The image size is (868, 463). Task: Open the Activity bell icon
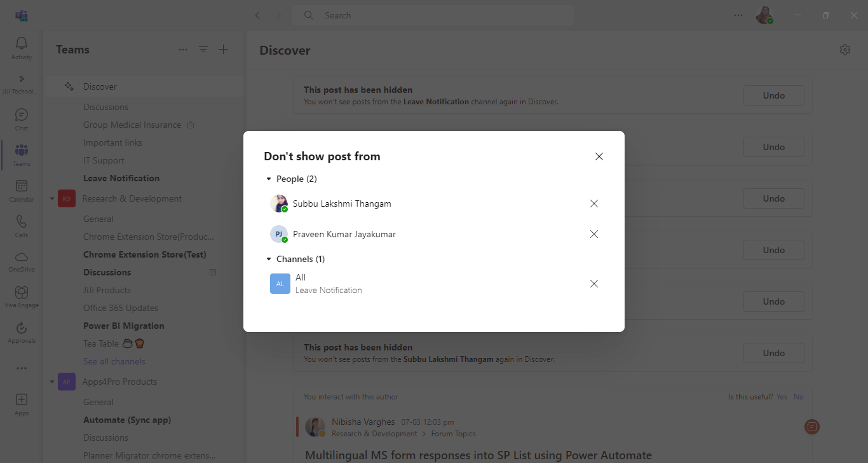pyautogui.click(x=22, y=48)
